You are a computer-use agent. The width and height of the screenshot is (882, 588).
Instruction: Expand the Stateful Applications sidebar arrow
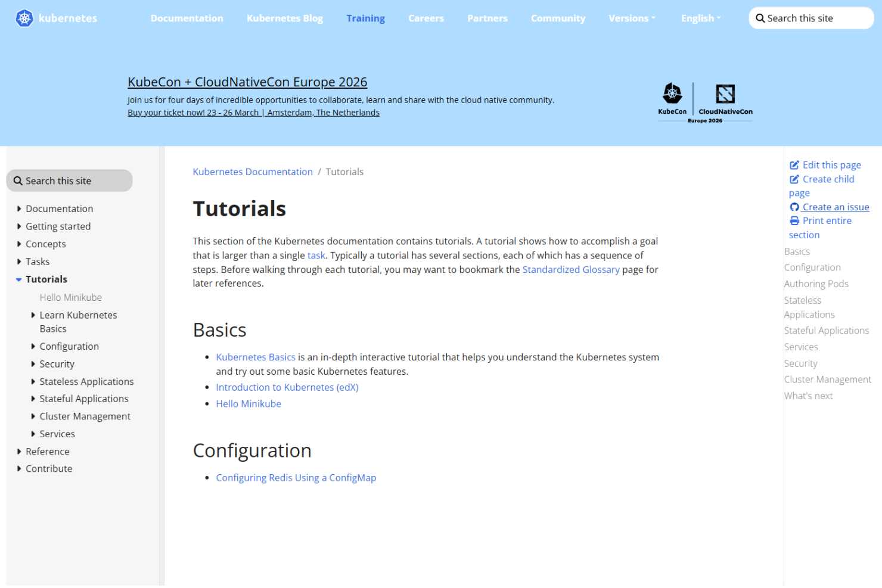(33, 399)
